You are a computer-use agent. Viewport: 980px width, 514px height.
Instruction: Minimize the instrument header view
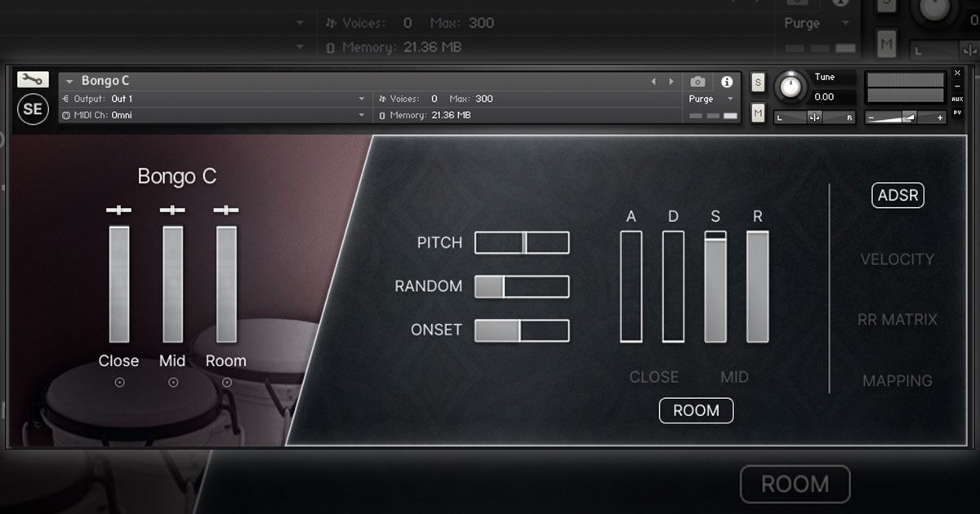957,86
